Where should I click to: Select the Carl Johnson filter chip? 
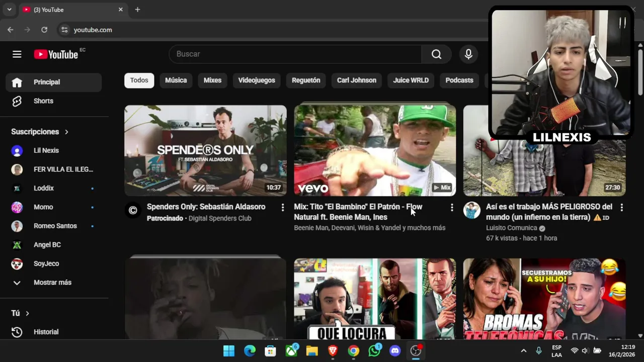pos(357,80)
